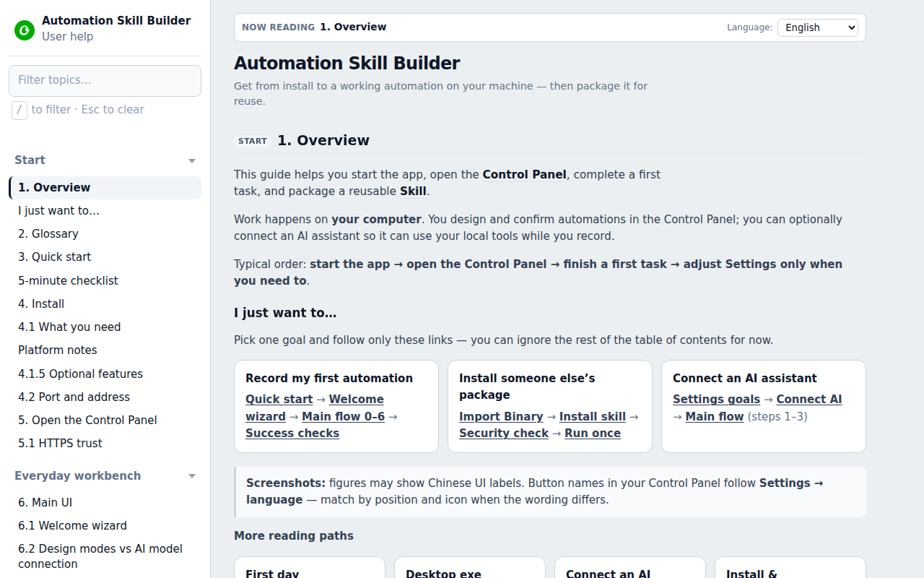Follow the Run once link
Image resolution: width=924 pixels, height=578 pixels.
click(x=593, y=433)
